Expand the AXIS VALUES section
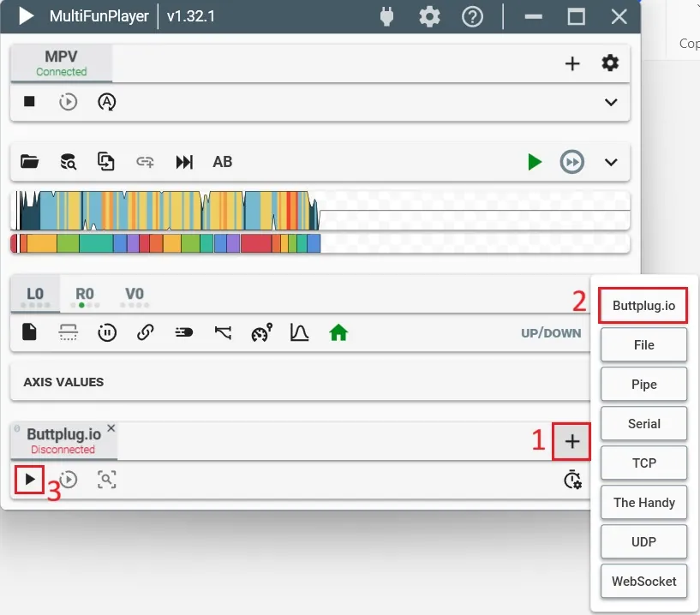Viewport: 700px width, 615px height. [x=301, y=381]
